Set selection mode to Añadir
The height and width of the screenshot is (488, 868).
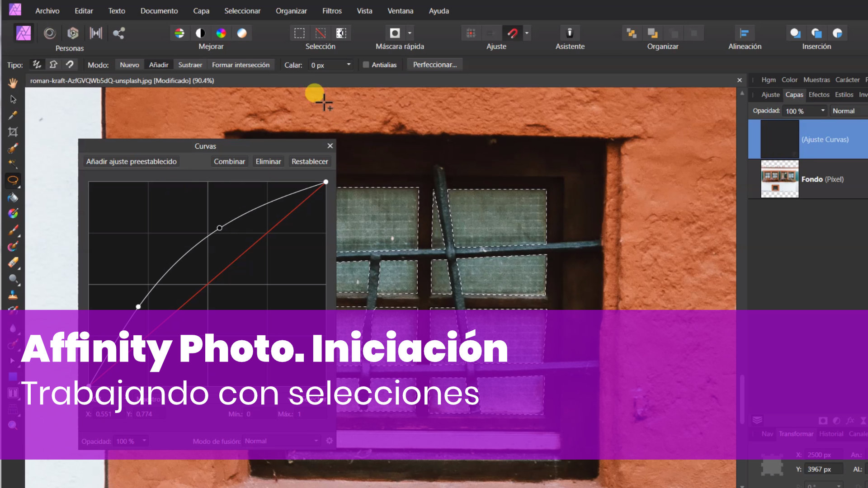(x=159, y=65)
